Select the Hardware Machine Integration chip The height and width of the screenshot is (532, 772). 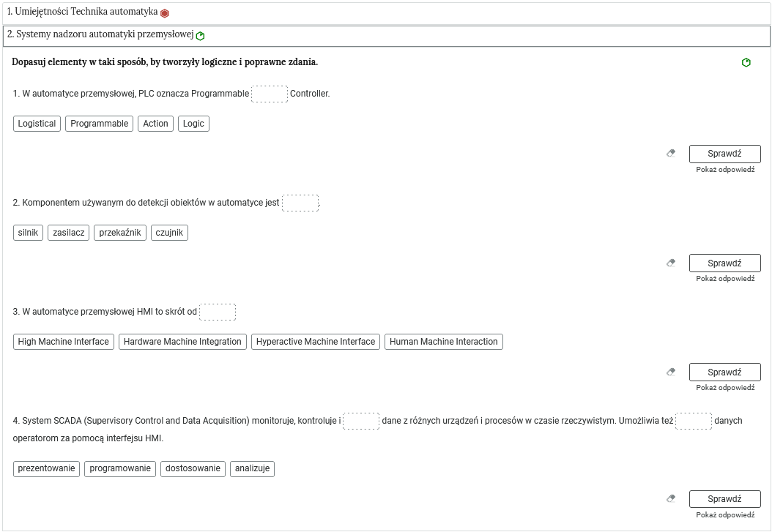[182, 342]
